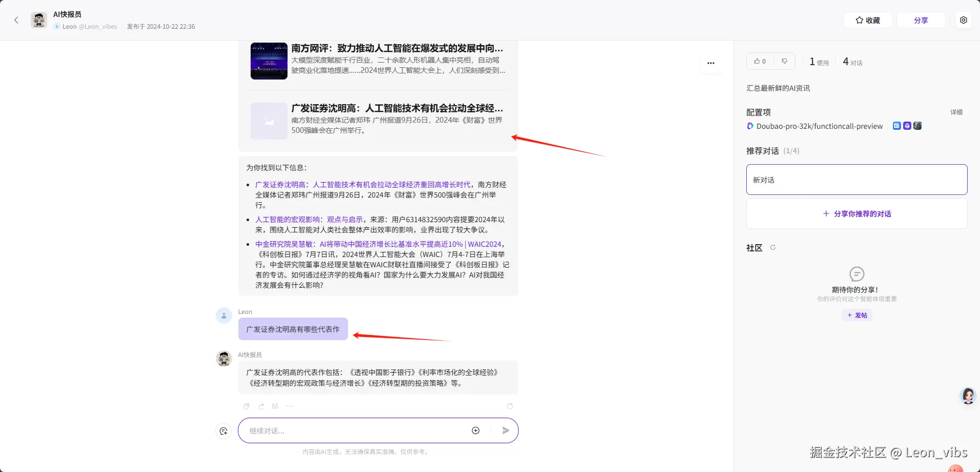Go back with the top-left arrow
Screen dimensions: 980x472
coord(17,19)
